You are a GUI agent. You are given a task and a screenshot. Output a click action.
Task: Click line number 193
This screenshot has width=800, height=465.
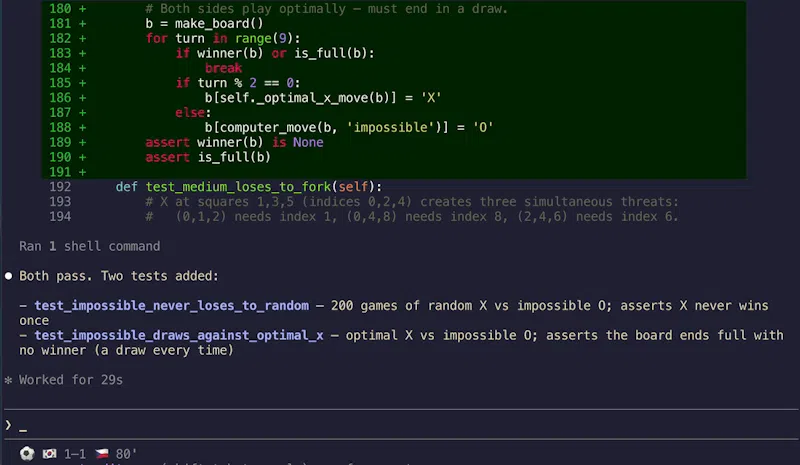(x=60, y=202)
